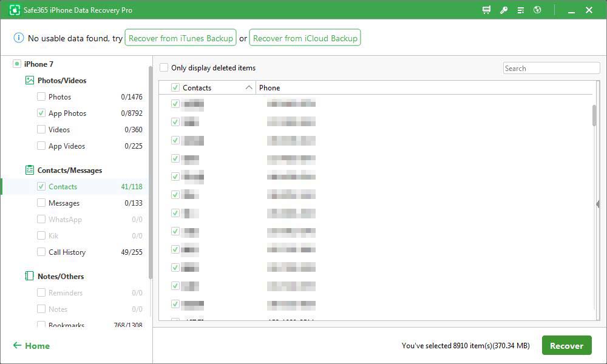Click the contact list vertical scrollbar
This screenshot has width=607, height=364.
[595, 115]
